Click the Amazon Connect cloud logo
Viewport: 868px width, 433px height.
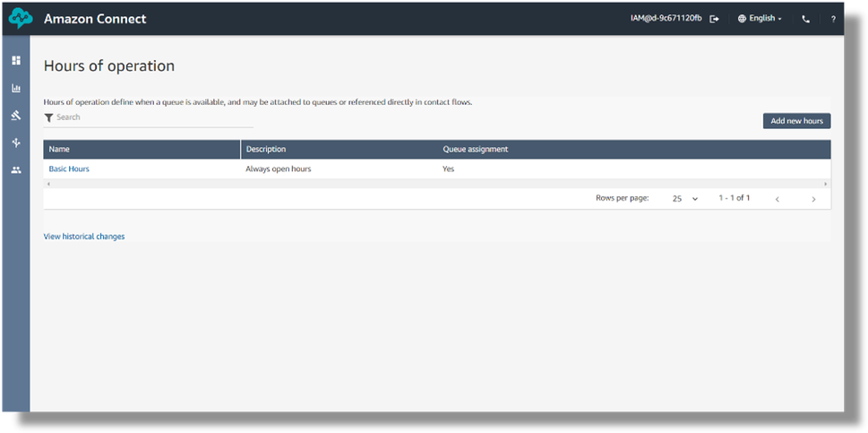[20, 19]
